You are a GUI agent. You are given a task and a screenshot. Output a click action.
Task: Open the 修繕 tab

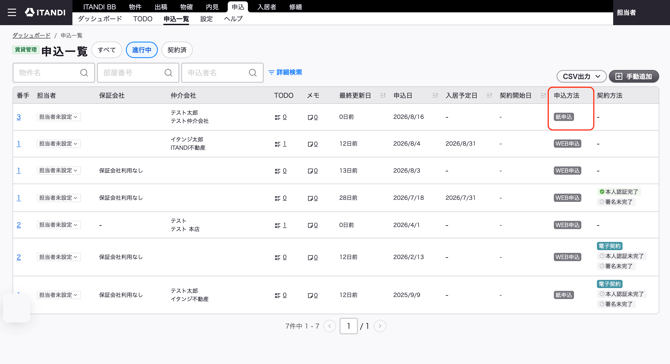tap(295, 7)
